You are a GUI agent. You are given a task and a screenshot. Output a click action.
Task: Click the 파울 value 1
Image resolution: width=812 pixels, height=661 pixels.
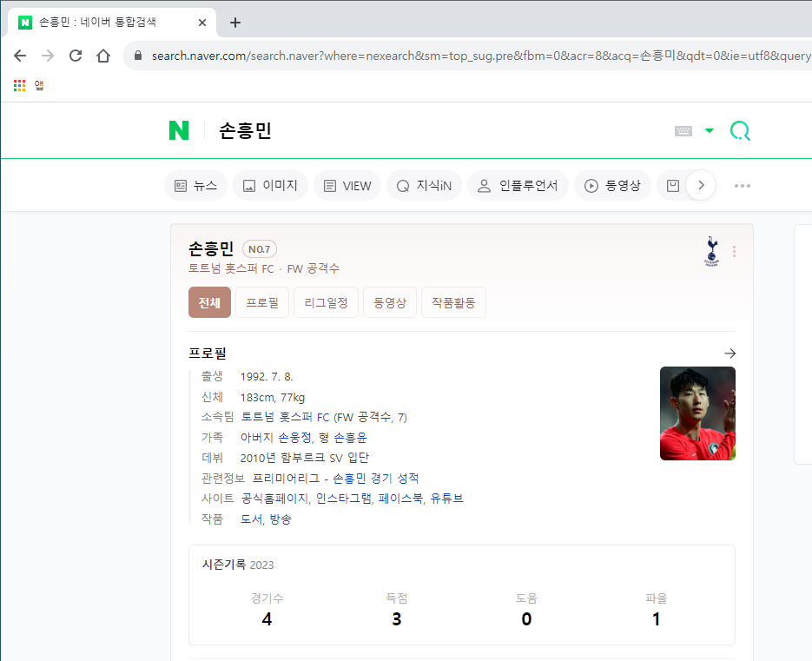(x=657, y=619)
